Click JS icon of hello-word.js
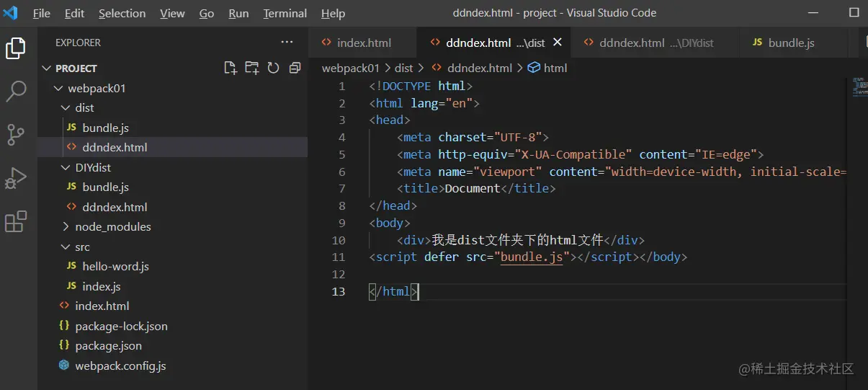The image size is (868, 390). (71, 266)
